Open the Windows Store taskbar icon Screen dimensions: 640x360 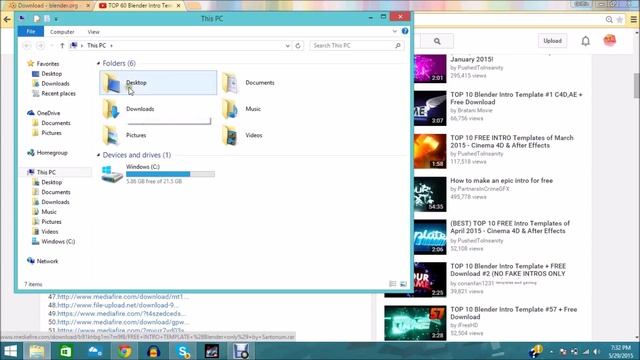coord(66,351)
